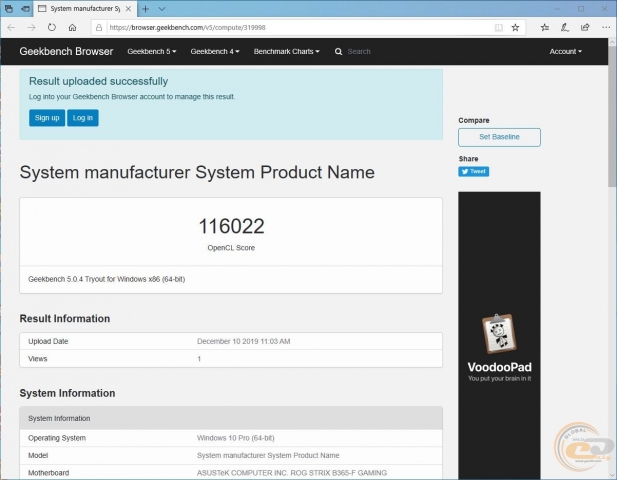
Task: Expand the Geekbench 4 dropdown menu
Action: pos(215,52)
